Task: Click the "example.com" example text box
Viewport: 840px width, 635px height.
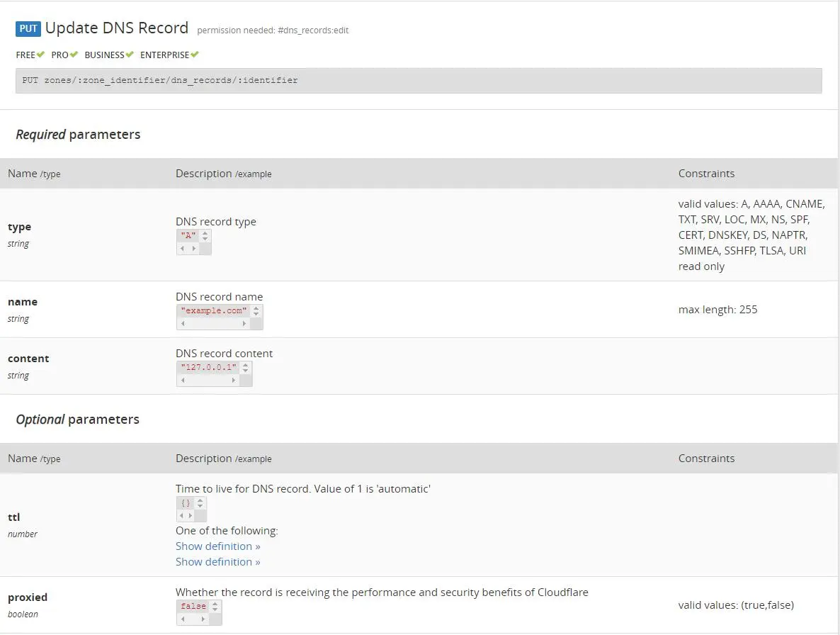Action: [x=214, y=311]
